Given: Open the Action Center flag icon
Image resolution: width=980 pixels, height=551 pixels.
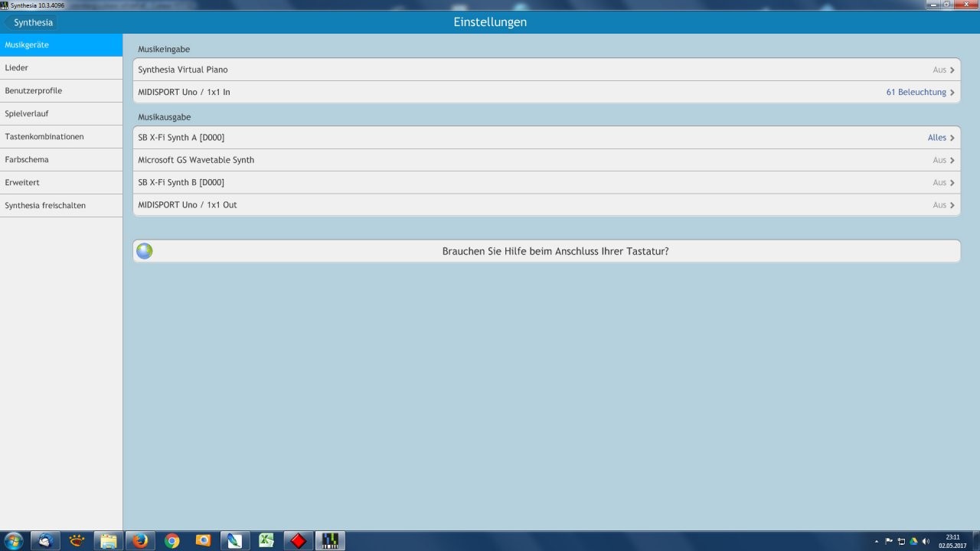Looking at the screenshot, I should (889, 541).
